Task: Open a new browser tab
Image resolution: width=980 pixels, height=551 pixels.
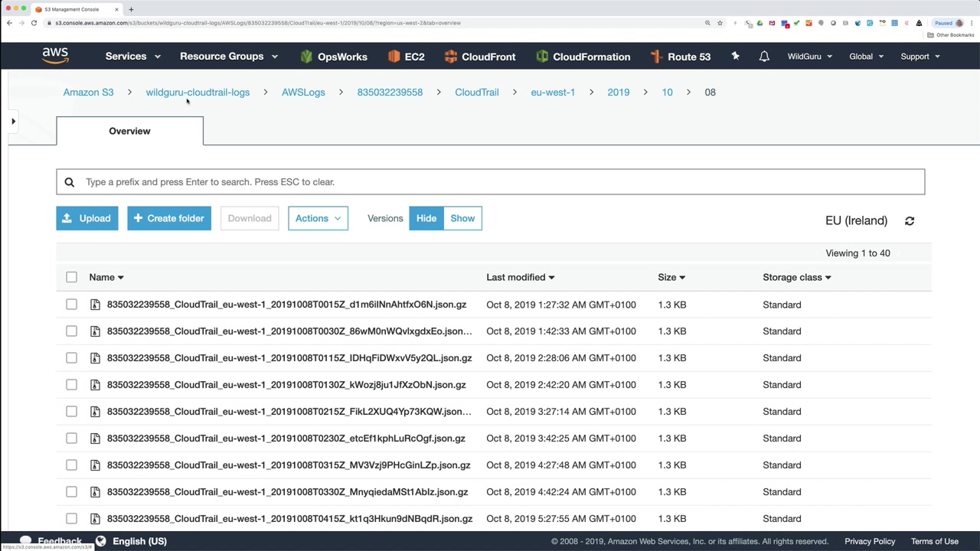Action: 131,9
